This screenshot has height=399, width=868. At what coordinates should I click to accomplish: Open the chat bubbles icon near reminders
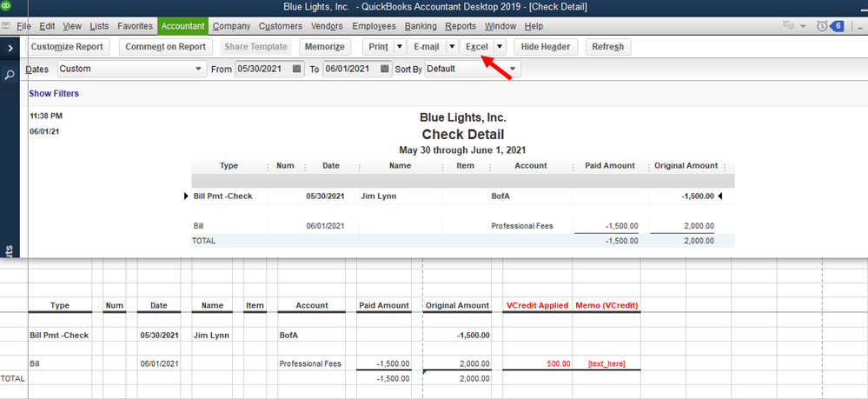pyautogui.click(x=789, y=26)
